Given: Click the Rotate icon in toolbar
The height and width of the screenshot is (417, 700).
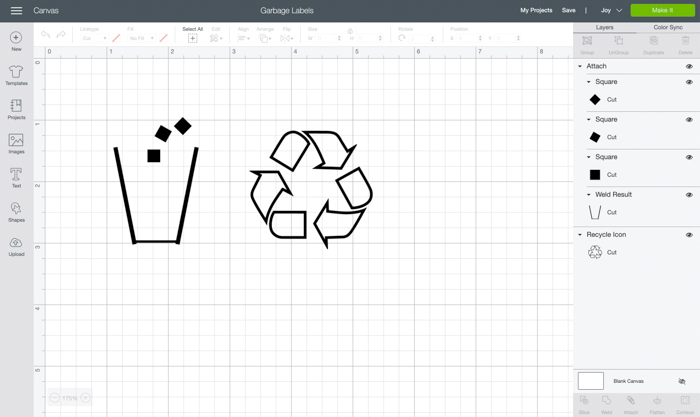Looking at the screenshot, I should [402, 38].
